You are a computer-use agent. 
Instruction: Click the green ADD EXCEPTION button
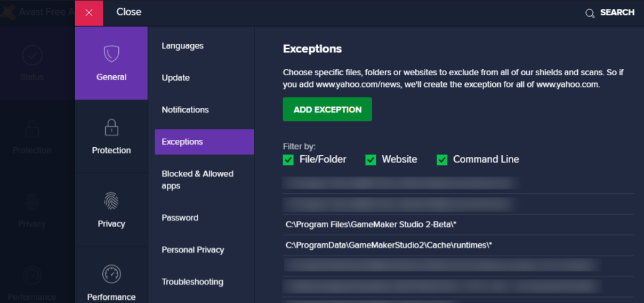click(327, 109)
